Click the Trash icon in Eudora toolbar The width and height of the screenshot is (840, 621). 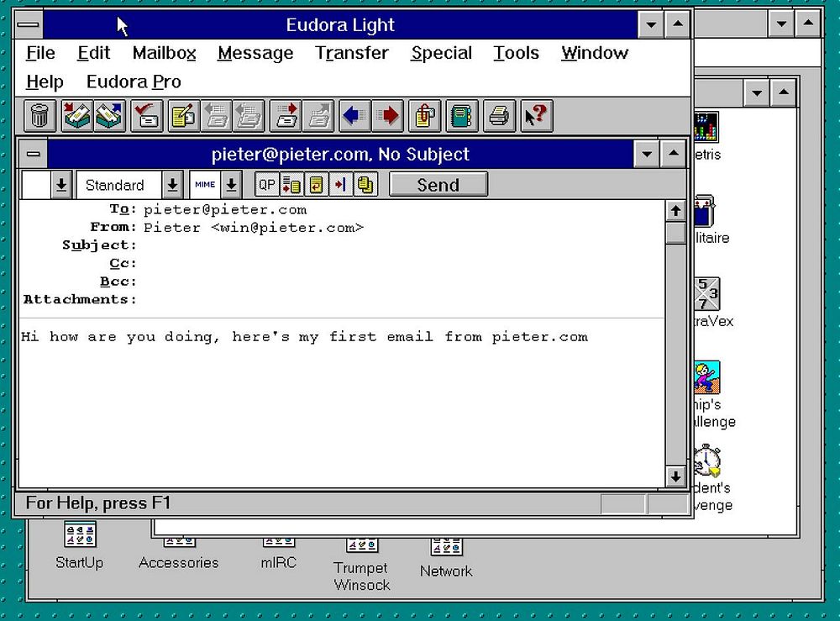(40, 115)
